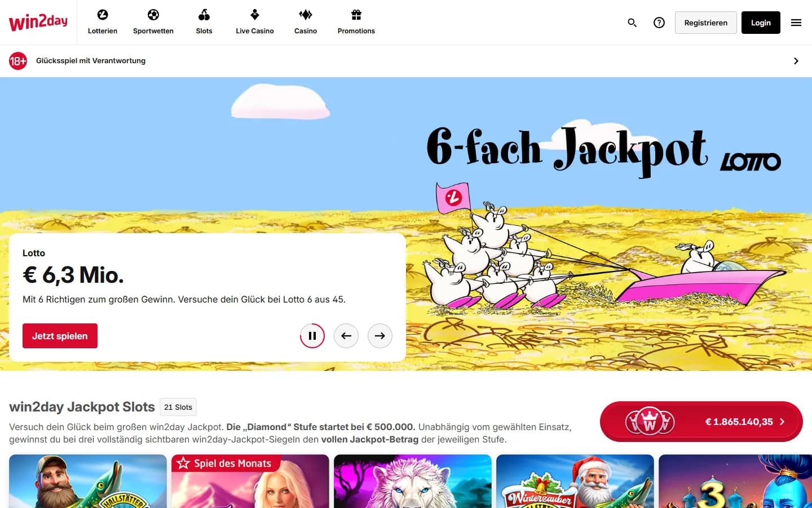The image size is (812, 508).
Task: Click the Login button
Action: [x=761, y=23]
